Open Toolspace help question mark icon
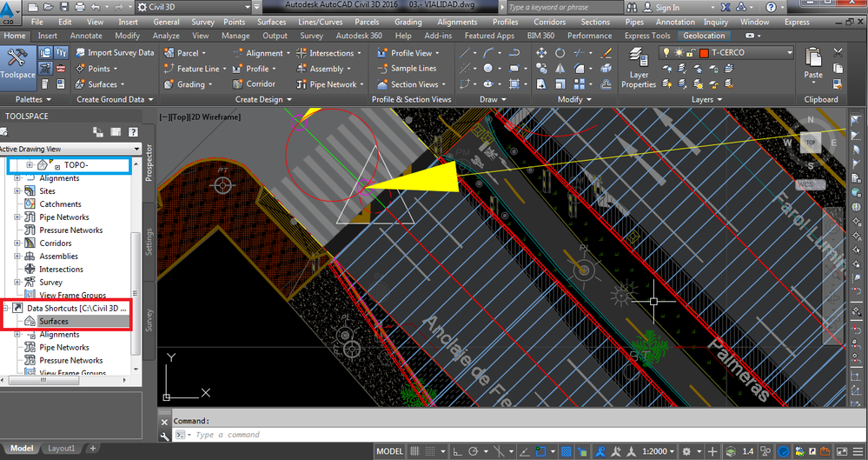 point(133,132)
